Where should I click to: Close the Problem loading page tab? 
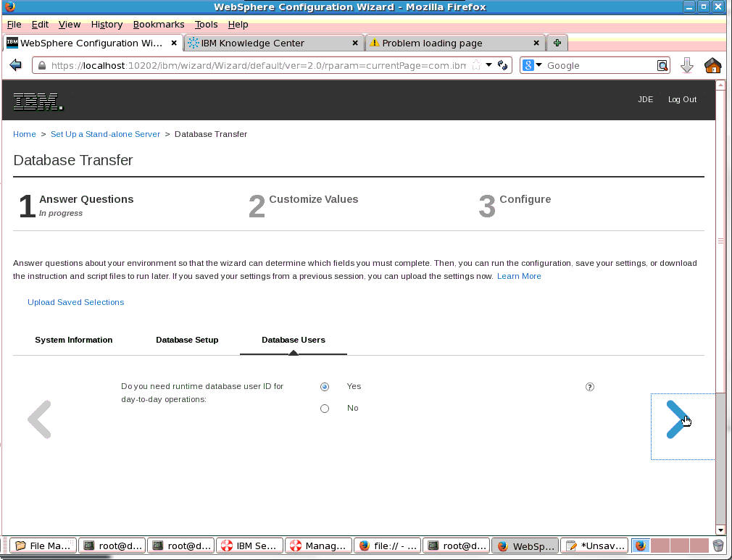point(536,43)
